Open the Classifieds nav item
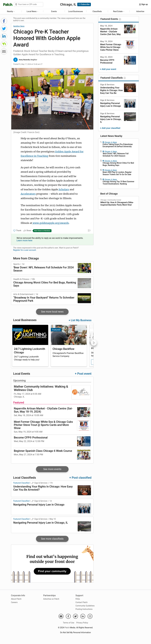The width and height of the screenshot is (151, 644). (x=97, y=12)
